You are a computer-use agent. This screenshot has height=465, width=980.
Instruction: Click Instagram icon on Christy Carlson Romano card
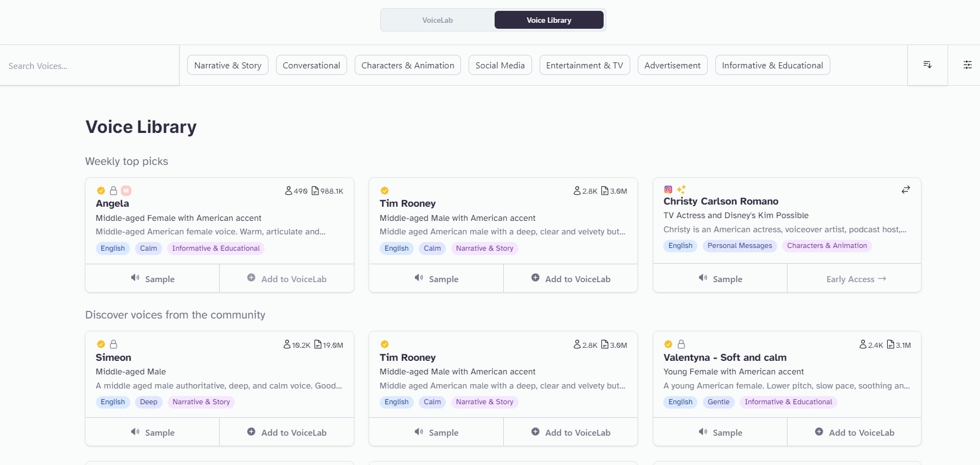click(668, 189)
